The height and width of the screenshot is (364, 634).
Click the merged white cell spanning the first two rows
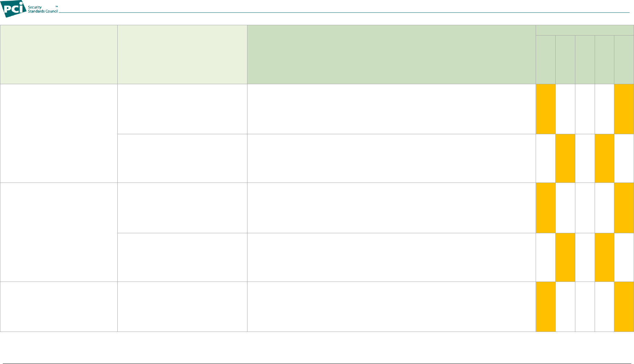[x=59, y=134]
